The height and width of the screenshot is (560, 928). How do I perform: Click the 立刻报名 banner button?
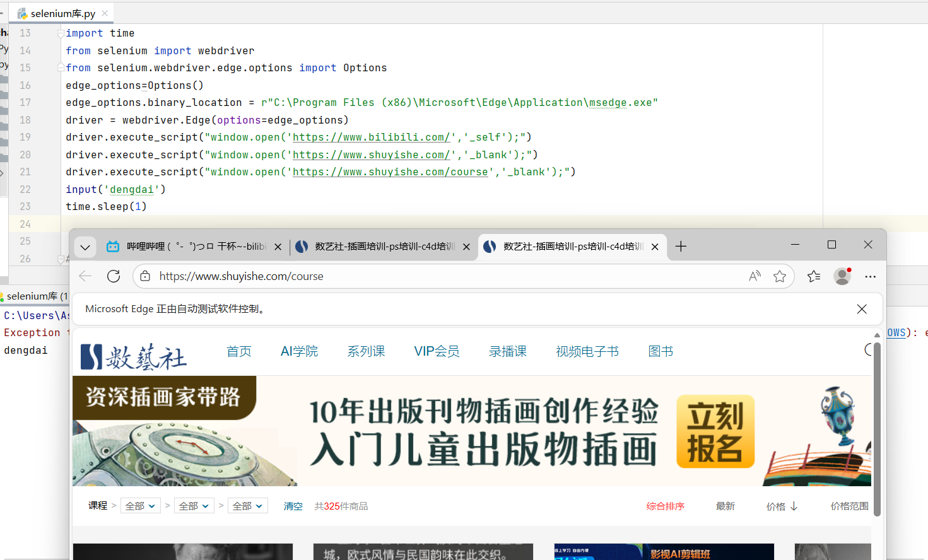point(715,432)
